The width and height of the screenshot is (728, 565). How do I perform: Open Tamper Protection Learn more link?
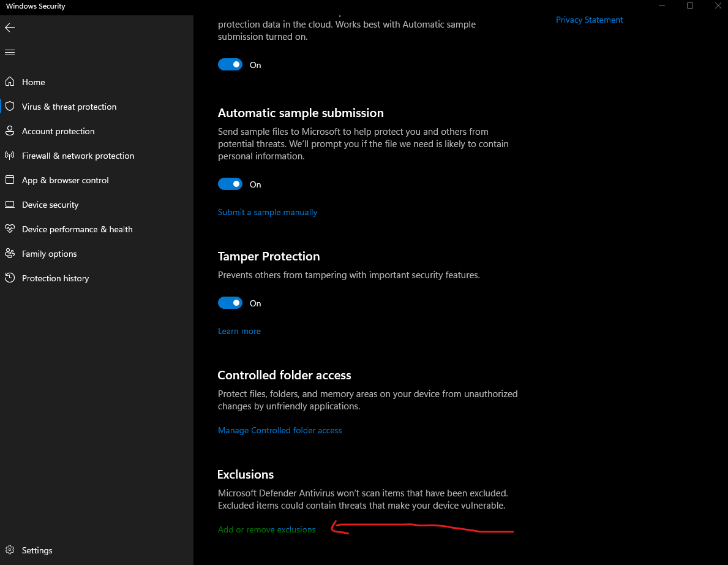pyautogui.click(x=239, y=331)
